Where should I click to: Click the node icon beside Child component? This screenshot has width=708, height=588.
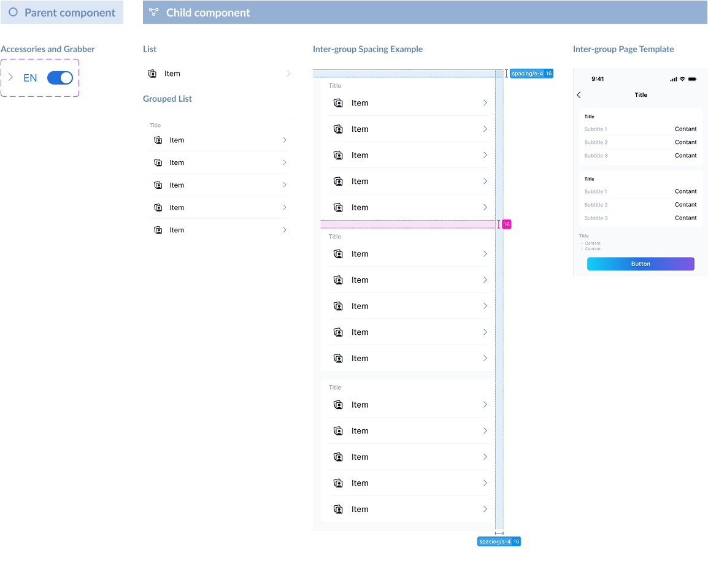pos(154,12)
